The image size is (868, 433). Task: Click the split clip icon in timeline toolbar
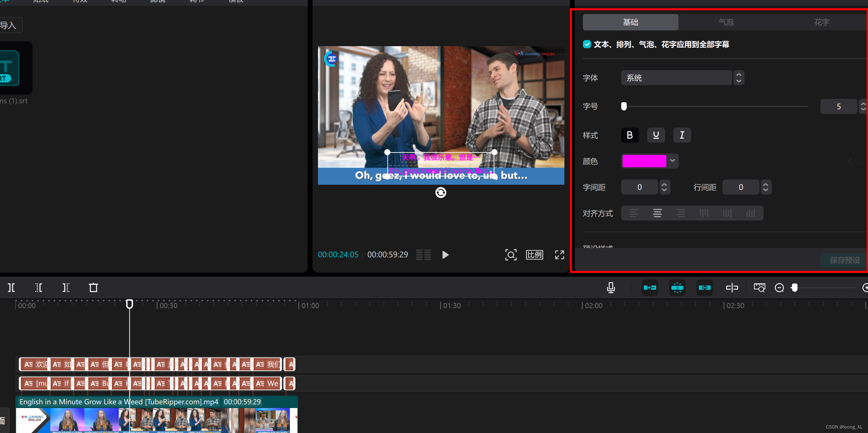[11, 288]
